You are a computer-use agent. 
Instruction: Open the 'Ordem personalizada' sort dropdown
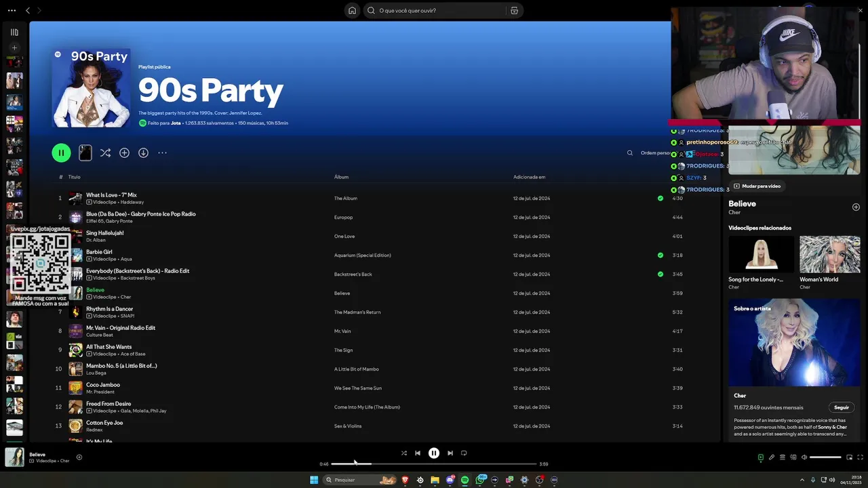click(x=655, y=152)
